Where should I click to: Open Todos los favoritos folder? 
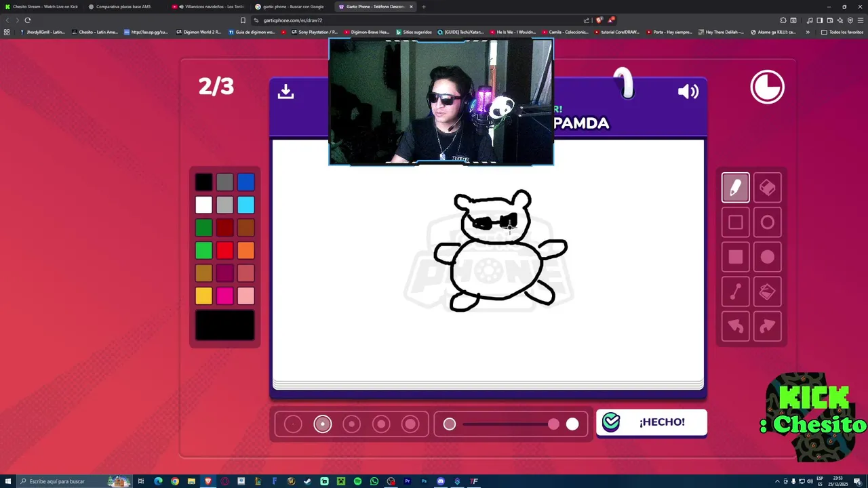(842, 32)
